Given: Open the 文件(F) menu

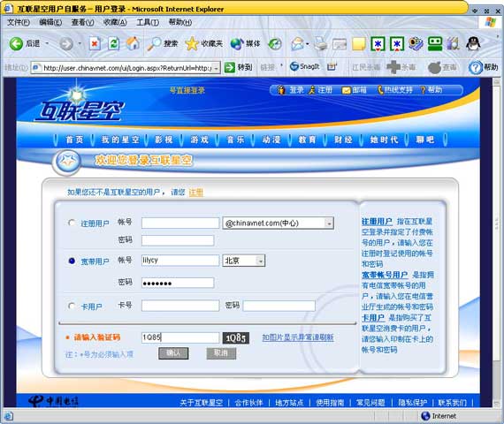Looking at the screenshot, I should pyautogui.click(x=19, y=22).
